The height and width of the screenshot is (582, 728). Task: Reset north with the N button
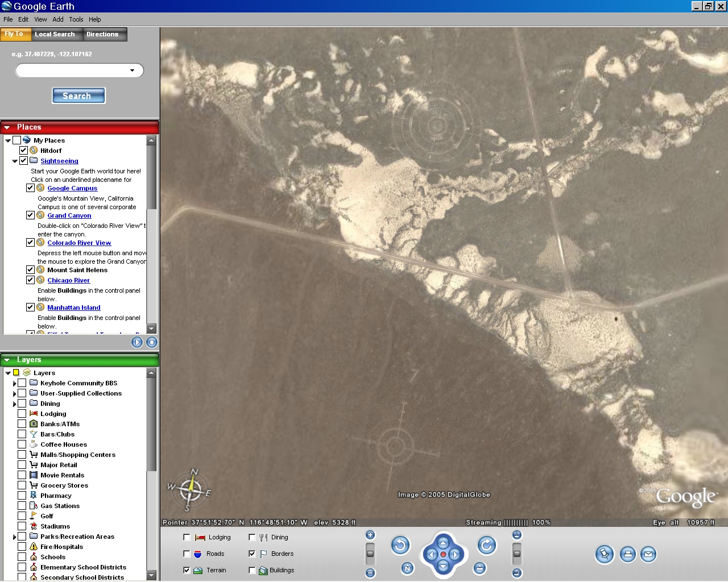[x=407, y=568]
